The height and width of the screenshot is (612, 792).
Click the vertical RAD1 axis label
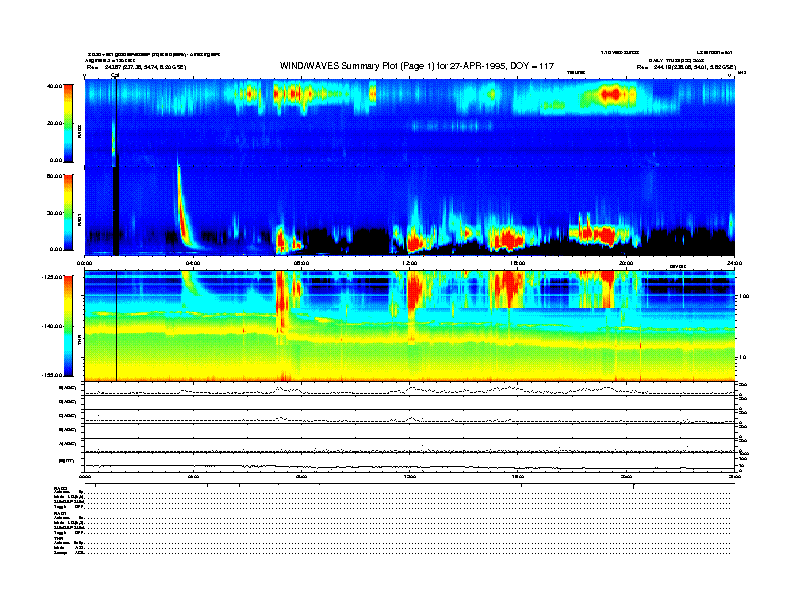click(x=80, y=219)
